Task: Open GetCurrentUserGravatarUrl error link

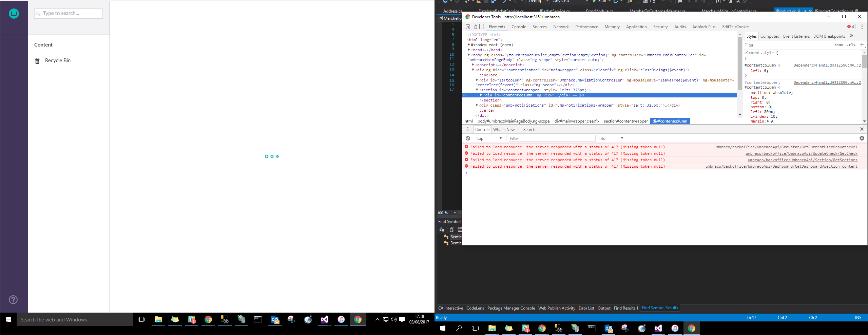Action: (x=786, y=147)
